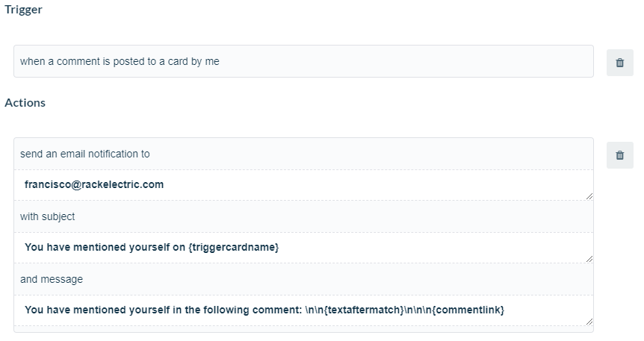The width and height of the screenshot is (644, 341).
Task: Click the francisco@rackelectric.com email address field
Action: pyautogui.click(x=303, y=185)
